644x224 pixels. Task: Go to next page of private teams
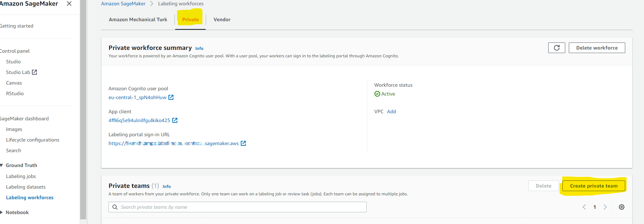(605, 207)
